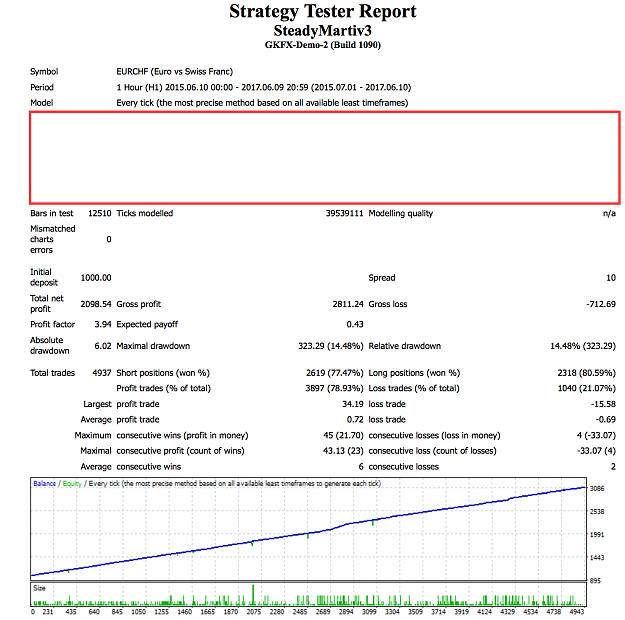The height and width of the screenshot is (620, 625).
Task: Select Expected payoff value 0.43
Action: [355, 325]
